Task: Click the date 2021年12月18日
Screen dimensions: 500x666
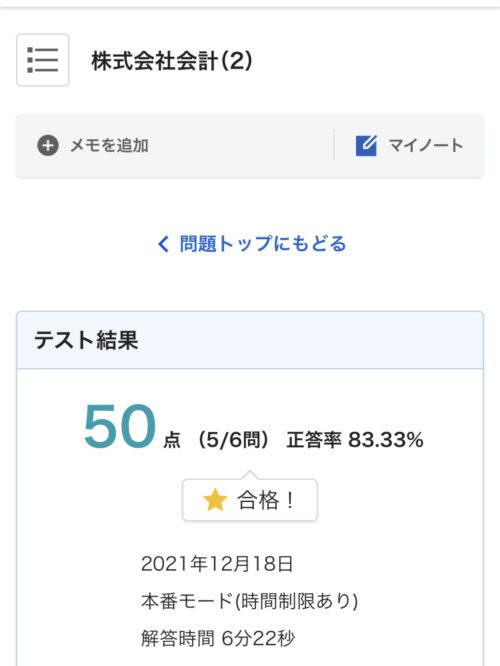Action: pyautogui.click(x=217, y=564)
